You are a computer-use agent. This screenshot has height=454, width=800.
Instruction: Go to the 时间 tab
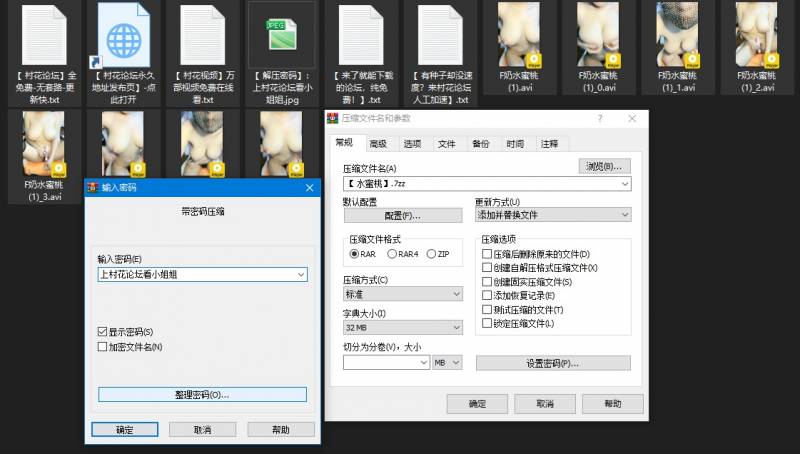[515, 144]
